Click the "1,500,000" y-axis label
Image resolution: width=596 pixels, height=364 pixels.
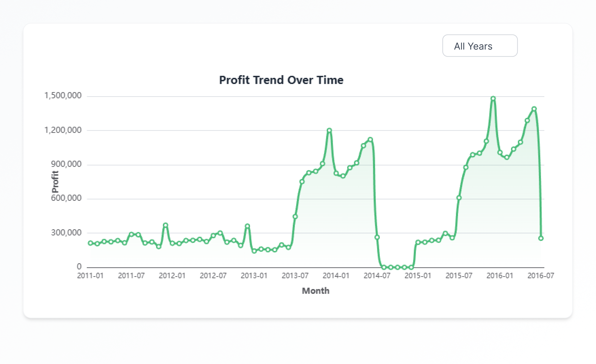(63, 96)
